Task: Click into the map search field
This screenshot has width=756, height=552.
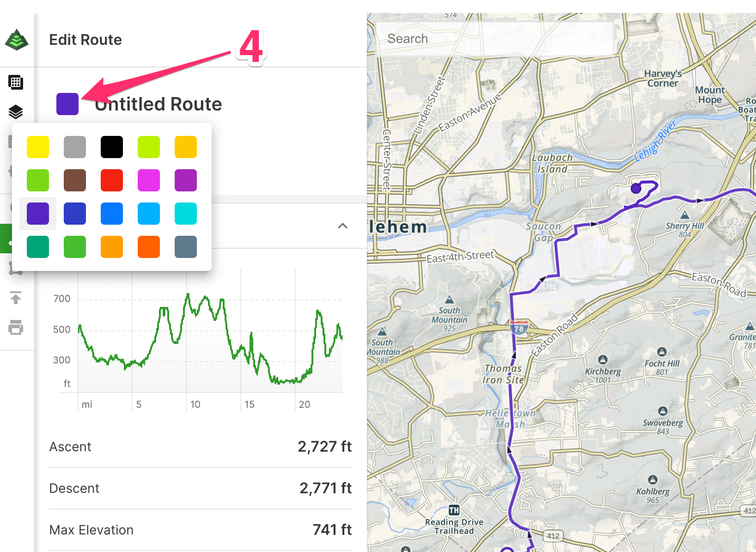Action: [494, 38]
